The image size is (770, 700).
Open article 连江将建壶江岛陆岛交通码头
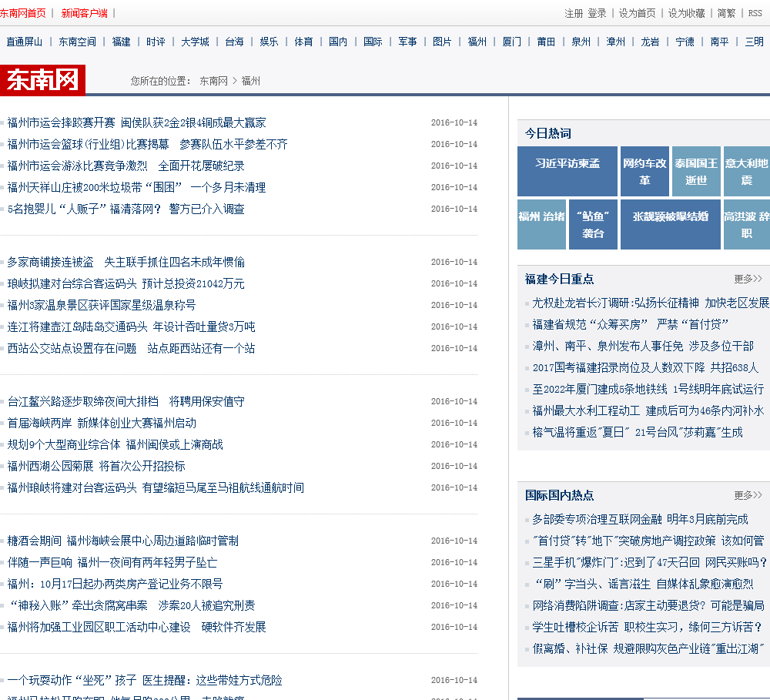click(x=131, y=327)
